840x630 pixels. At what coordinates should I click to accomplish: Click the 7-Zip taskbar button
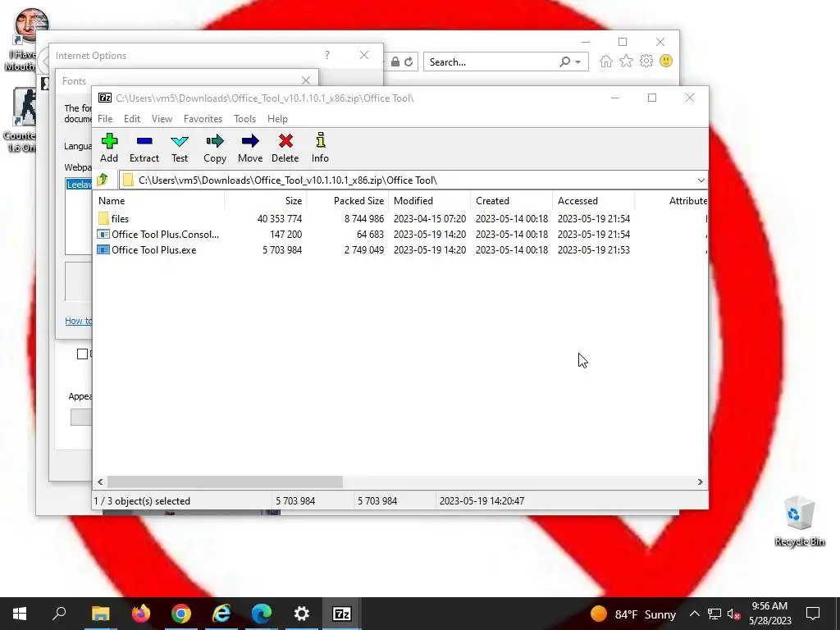342,614
